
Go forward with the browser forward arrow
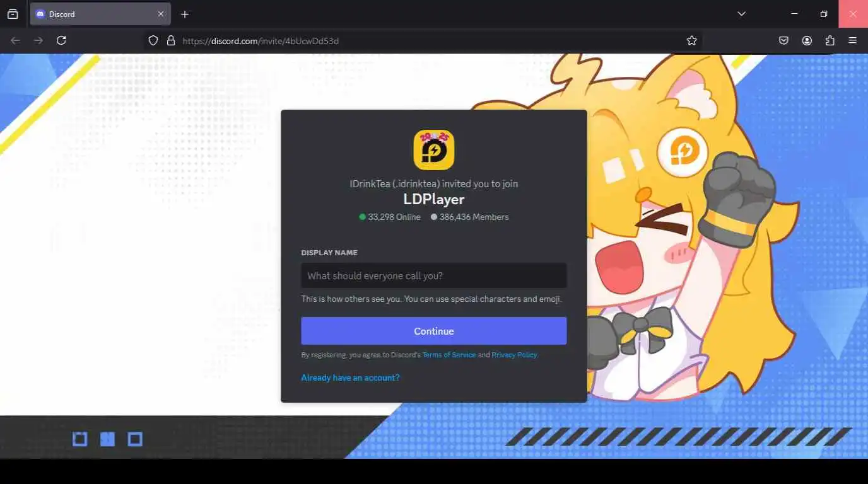point(38,40)
